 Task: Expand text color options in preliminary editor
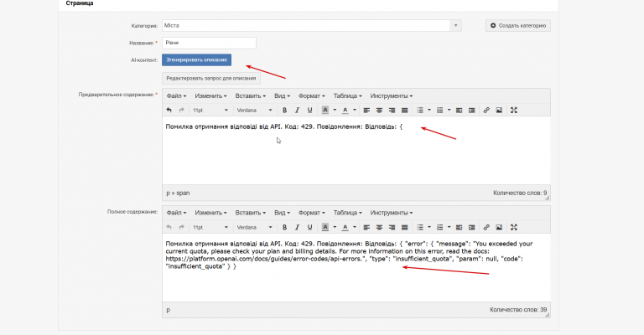click(355, 111)
